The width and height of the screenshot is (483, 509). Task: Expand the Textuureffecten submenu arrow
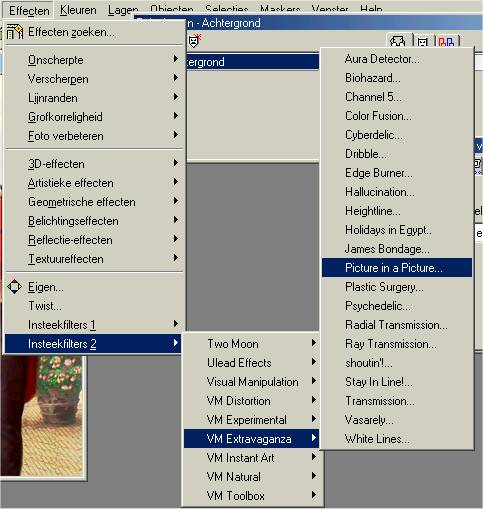coord(176,258)
